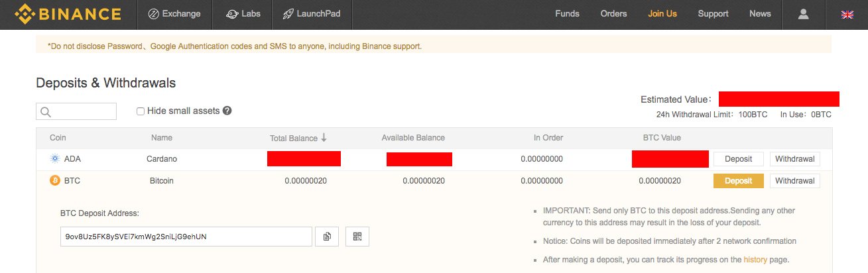Click Deposit button in the ADA row
The height and width of the screenshot is (273, 868).
tap(739, 159)
